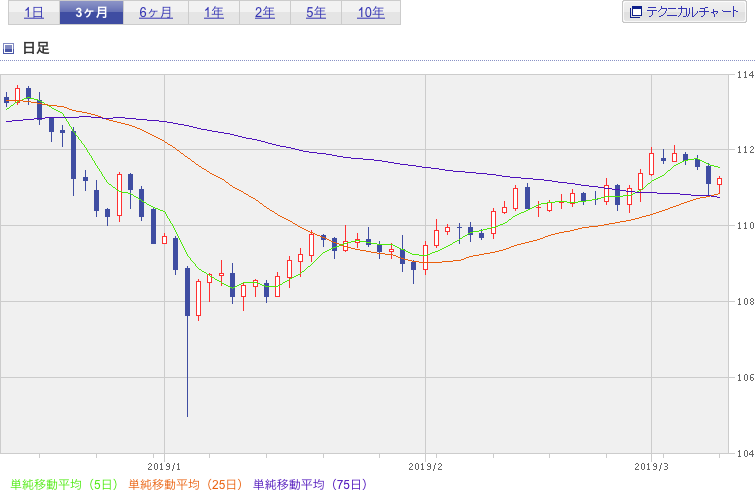Select the 3ヶ月 time range tab
This screenshot has height=493, width=755.
[x=91, y=13]
